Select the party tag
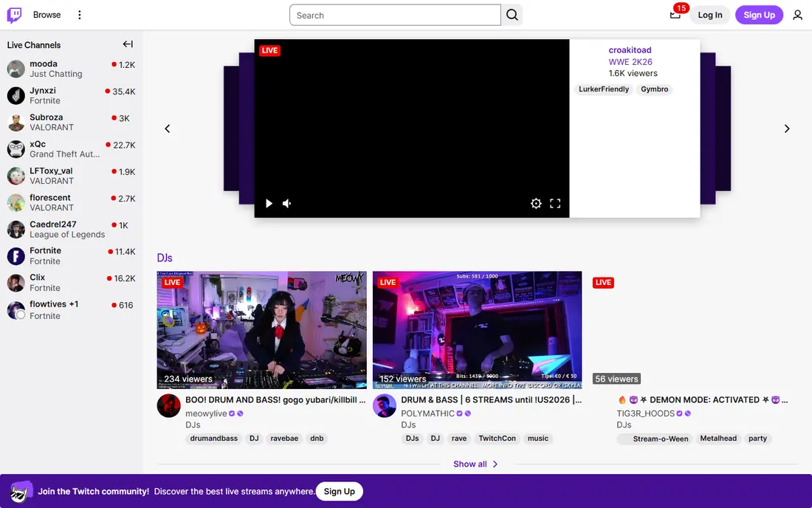The height and width of the screenshot is (508, 812). click(x=757, y=438)
